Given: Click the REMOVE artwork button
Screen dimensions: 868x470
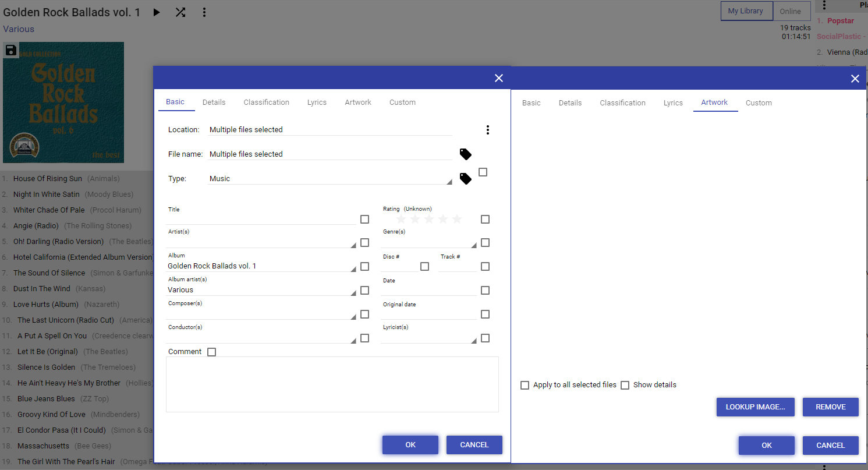Looking at the screenshot, I should (830, 407).
